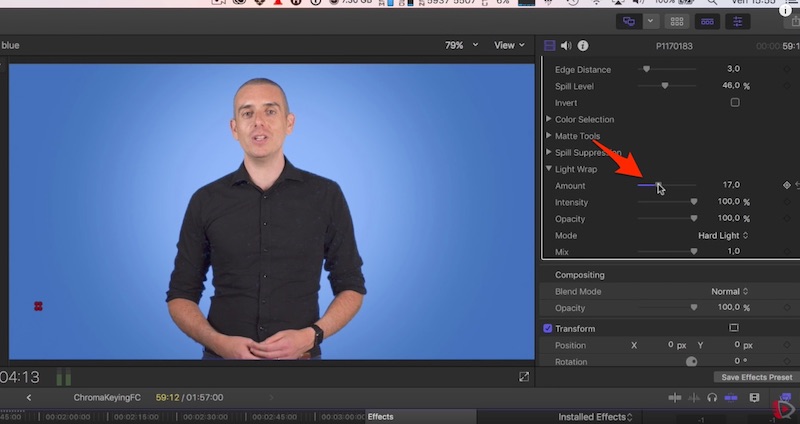Click the 00:02:30:00 timeline ruler mark

tap(205, 417)
